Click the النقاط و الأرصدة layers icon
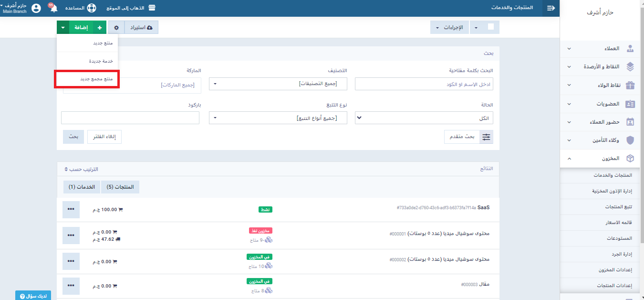Image resolution: width=644 pixels, height=300 pixels. click(x=630, y=66)
